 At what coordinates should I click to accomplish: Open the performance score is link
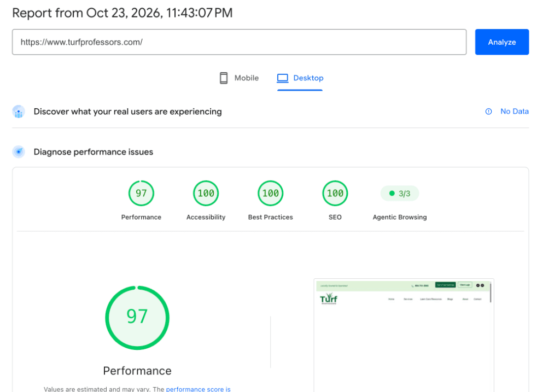coord(198,389)
